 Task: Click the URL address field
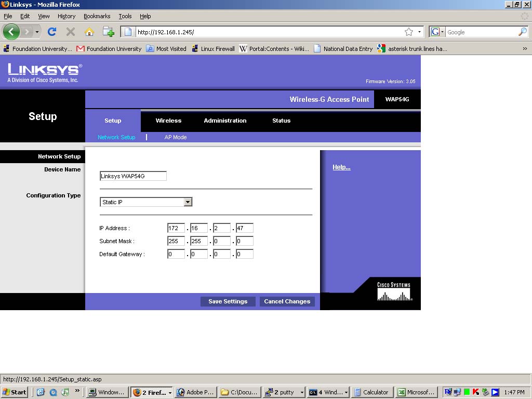270,32
